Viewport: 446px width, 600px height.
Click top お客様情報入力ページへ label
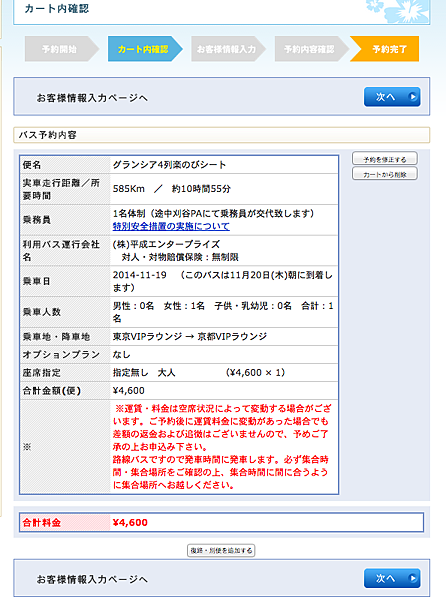click(92, 98)
